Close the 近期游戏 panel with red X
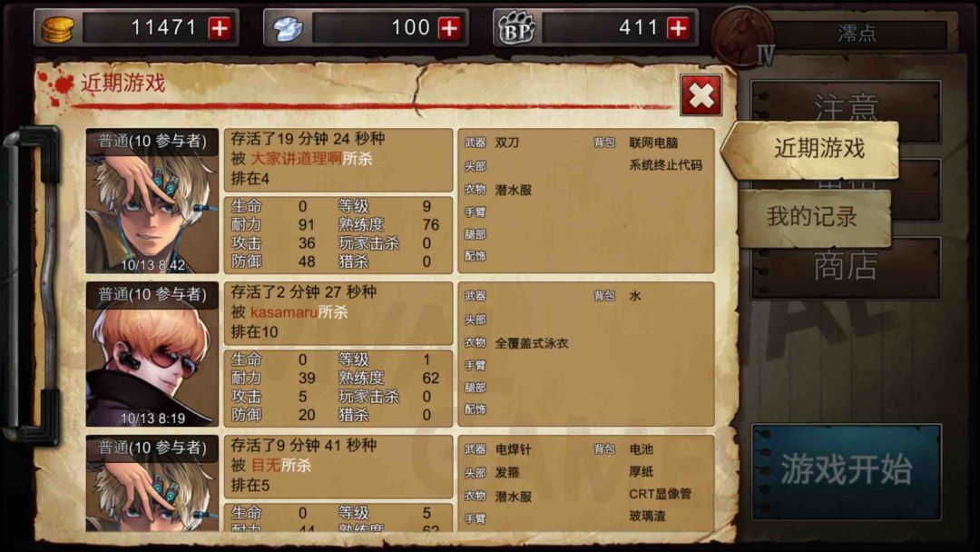The height and width of the screenshot is (552, 980). 701,95
